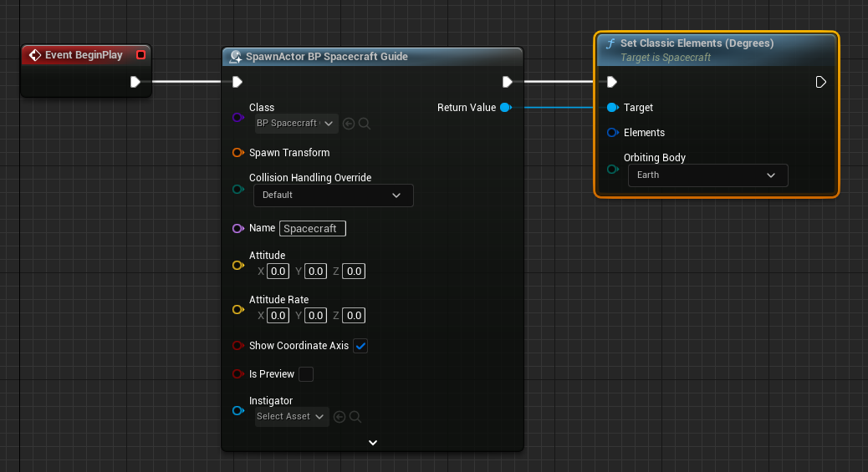Click the SpawnActor node header icon

[236, 57]
